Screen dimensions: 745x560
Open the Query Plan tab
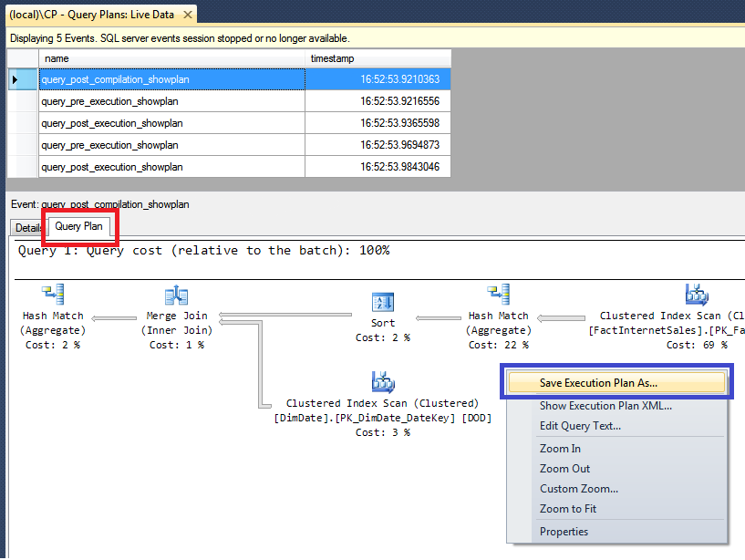[78, 226]
